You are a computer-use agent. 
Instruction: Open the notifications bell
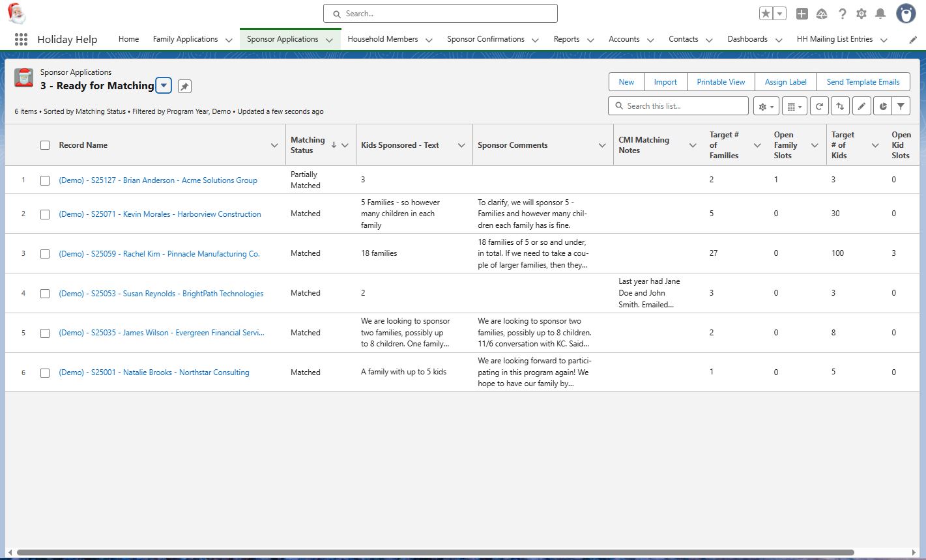[x=880, y=14]
